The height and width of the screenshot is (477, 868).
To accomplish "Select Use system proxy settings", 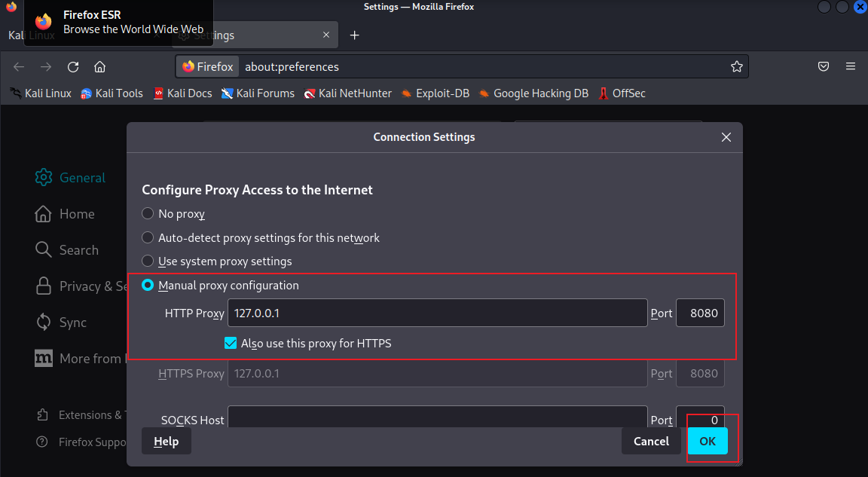I will (148, 261).
